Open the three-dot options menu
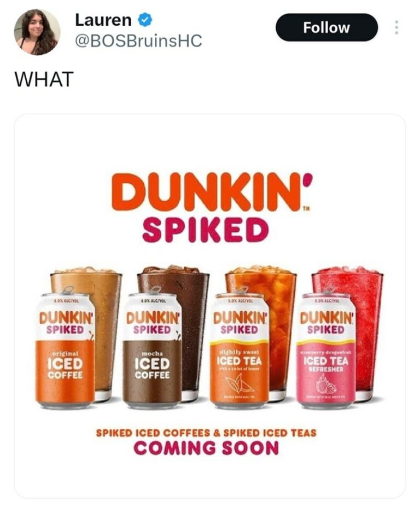The width and height of the screenshot is (420, 507). point(397,28)
